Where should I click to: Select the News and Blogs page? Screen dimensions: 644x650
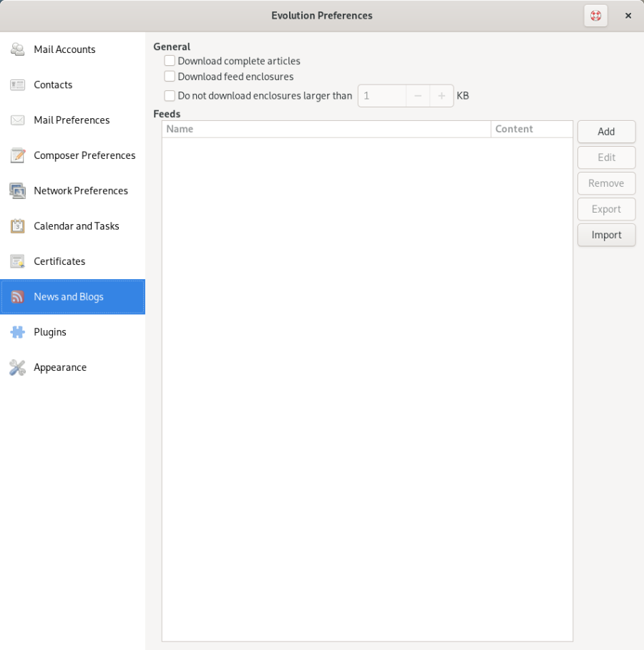(69, 296)
